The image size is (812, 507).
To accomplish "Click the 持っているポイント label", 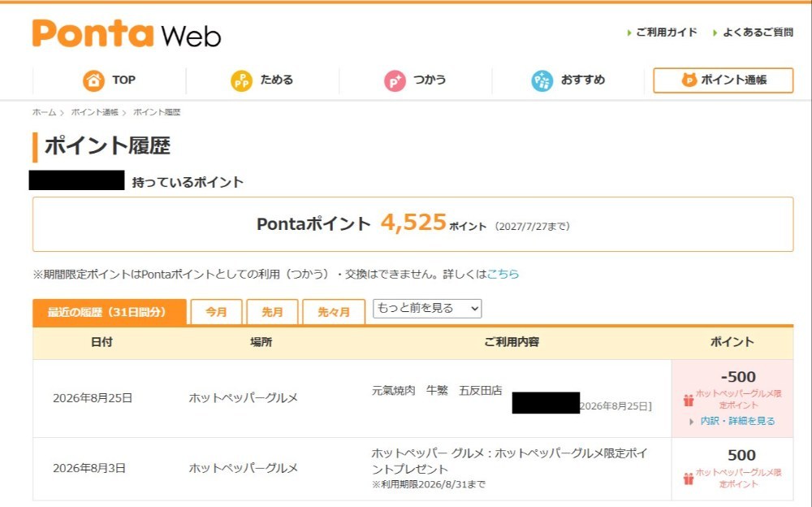I will [188, 182].
